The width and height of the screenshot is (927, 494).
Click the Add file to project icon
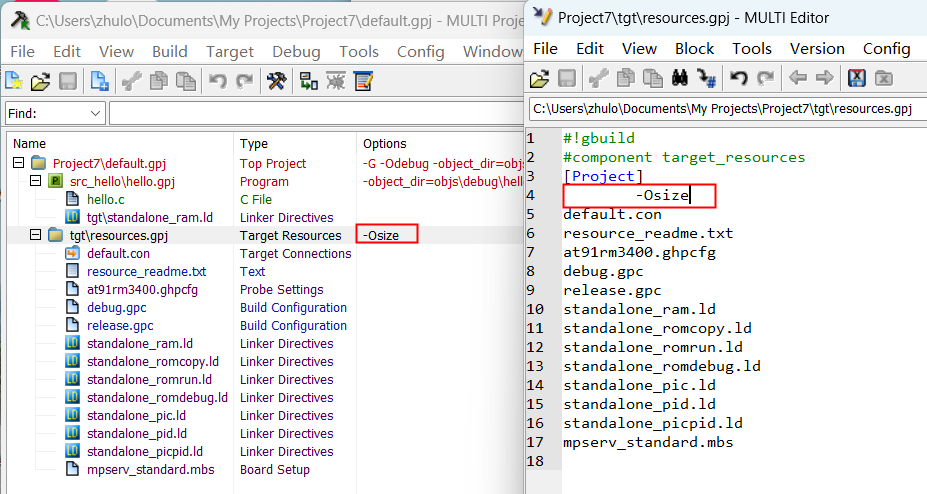(x=99, y=81)
